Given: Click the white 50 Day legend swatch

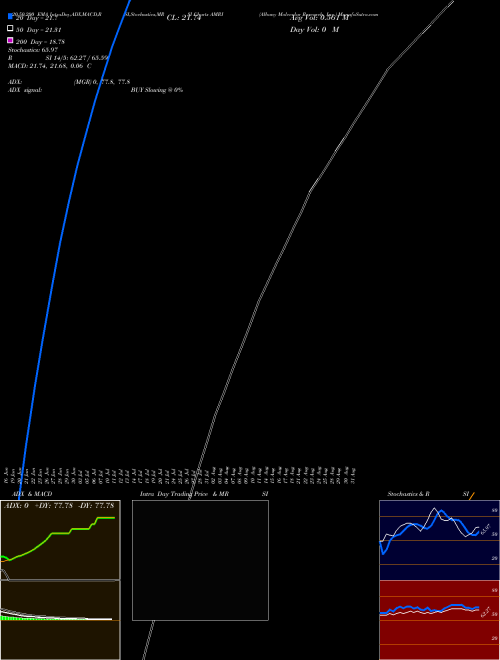Looking at the screenshot, I should [10, 28].
